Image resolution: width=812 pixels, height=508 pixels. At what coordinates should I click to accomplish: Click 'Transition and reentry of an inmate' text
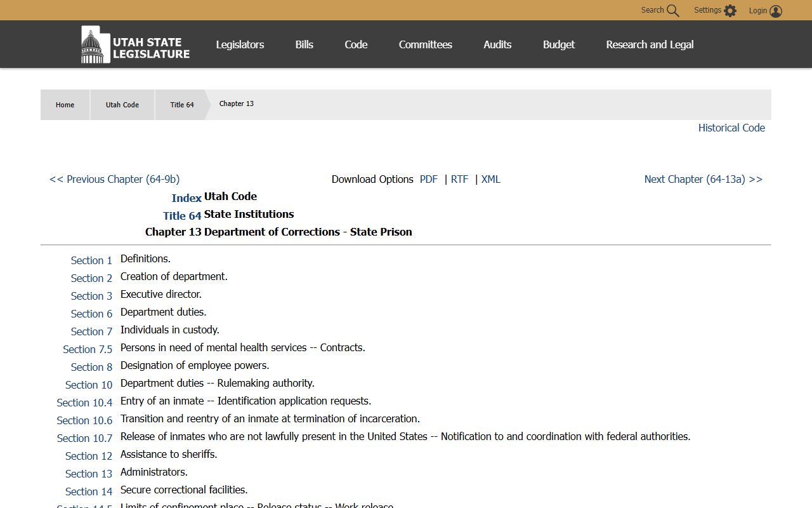tap(270, 418)
